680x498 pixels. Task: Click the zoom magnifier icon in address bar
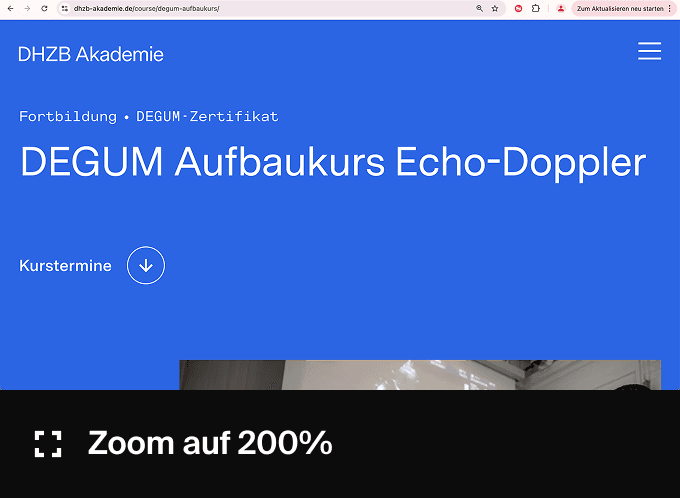click(479, 8)
